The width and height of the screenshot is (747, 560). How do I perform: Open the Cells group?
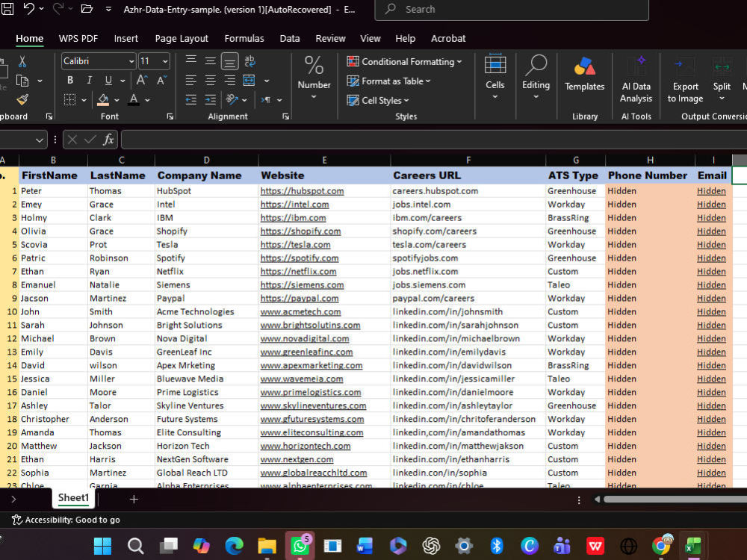click(x=495, y=77)
